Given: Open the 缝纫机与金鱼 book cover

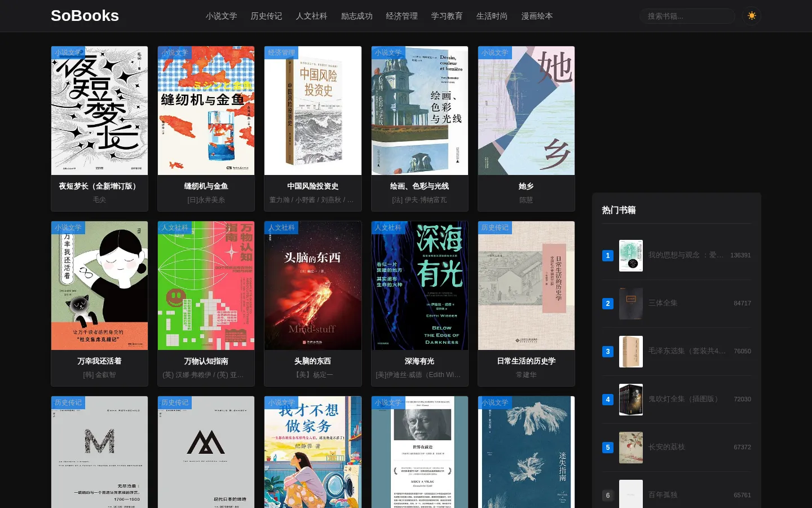Looking at the screenshot, I should point(206,111).
